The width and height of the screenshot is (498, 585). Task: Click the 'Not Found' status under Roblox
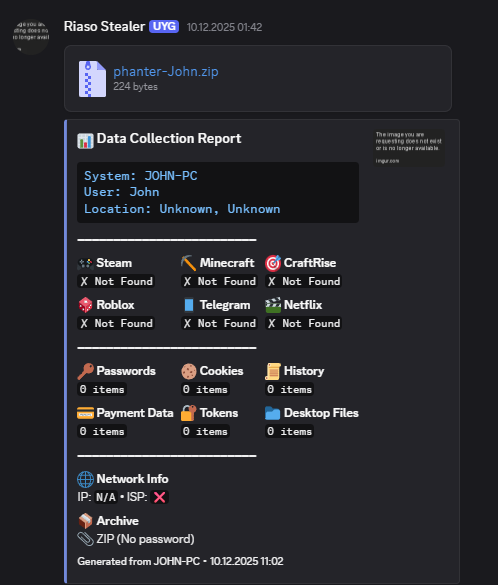[x=116, y=323]
